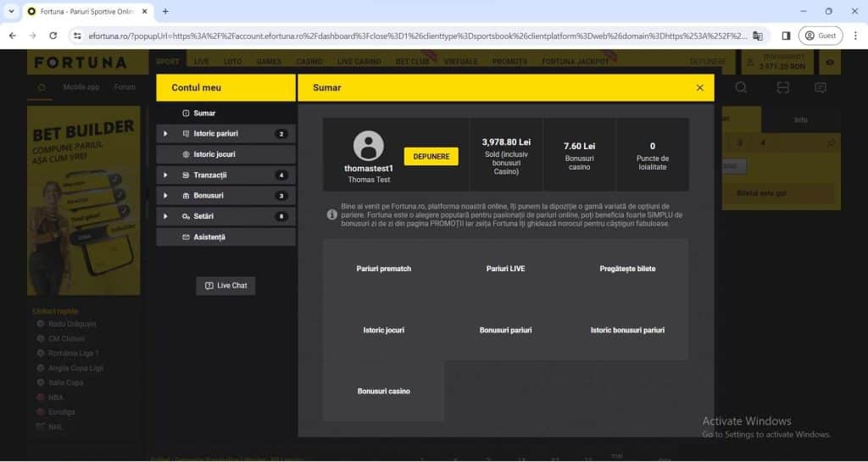
Task: Click the home icon in page nav
Action: point(42,87)
